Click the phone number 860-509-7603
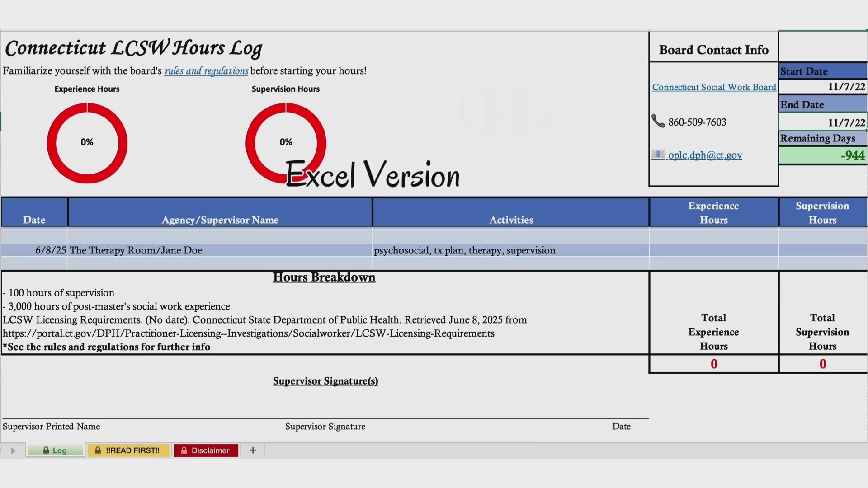Image resolution: width=868 pixels, height=488 pixels. [697, 122]
